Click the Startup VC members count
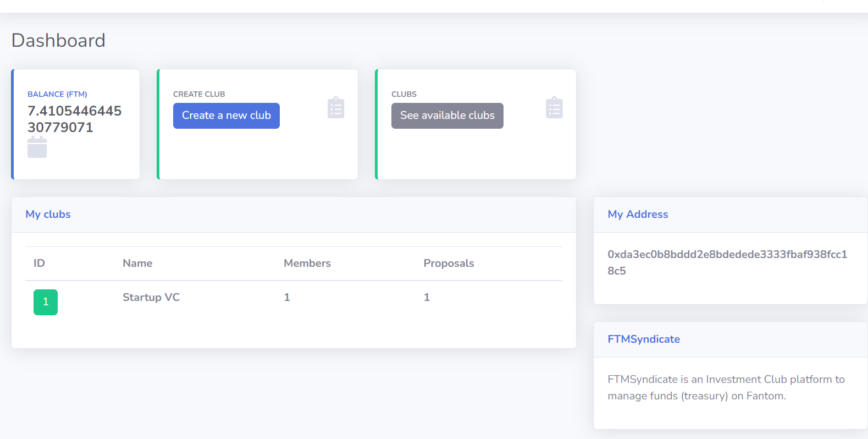Image resolution: width=868 pixels, height=439 pixels. (287, 297)
